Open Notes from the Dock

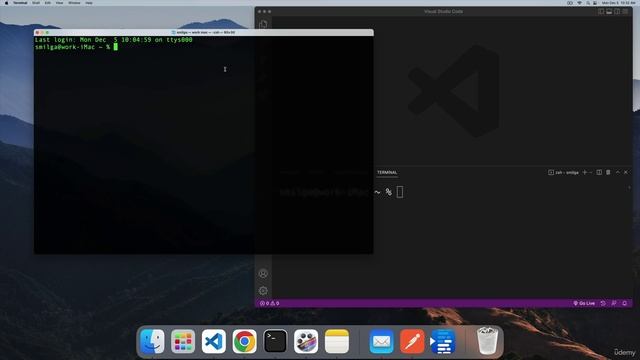pyautogui.click(x=337, y=341)
